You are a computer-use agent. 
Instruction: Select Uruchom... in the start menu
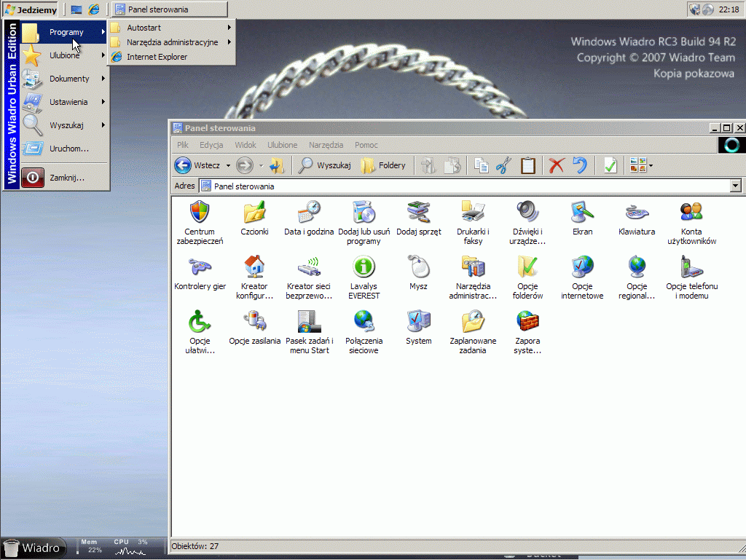63,149
